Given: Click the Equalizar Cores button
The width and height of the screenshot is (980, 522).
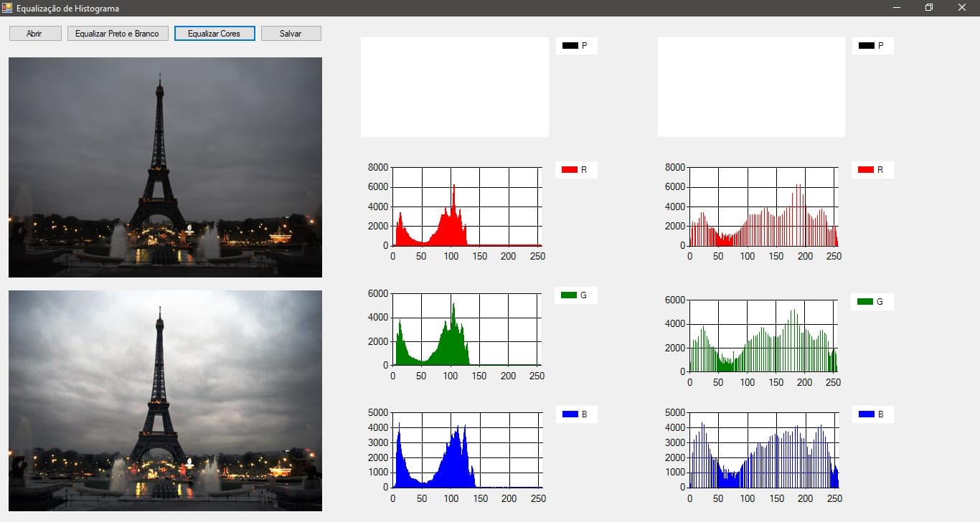Looking at the screenshot, I should click(x=215, y=33).
